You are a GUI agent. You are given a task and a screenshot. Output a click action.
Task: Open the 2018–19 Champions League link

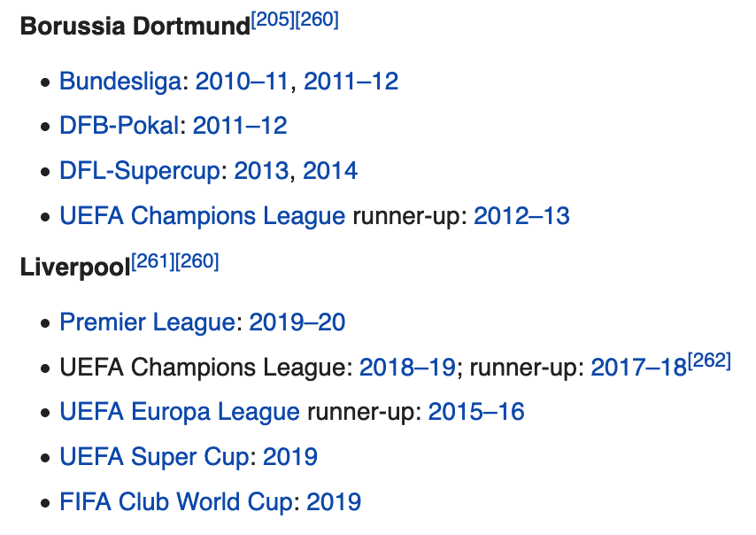coord(407,367)
